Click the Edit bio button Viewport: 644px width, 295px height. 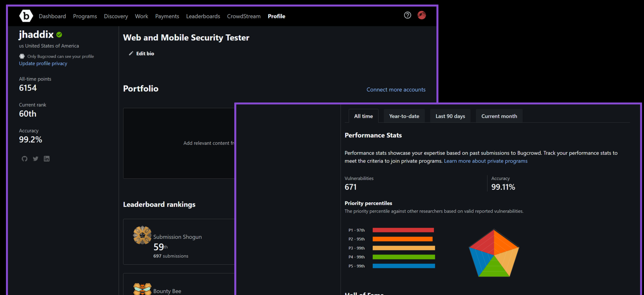tap(141, 53)
